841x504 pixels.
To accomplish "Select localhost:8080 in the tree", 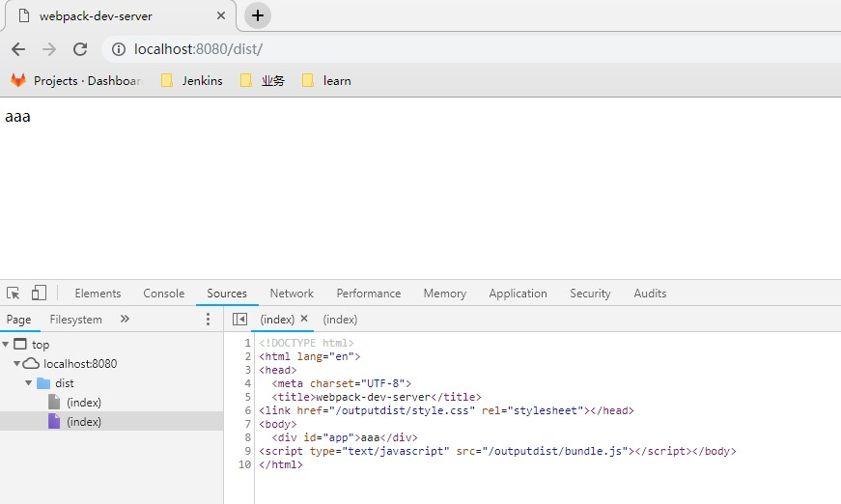I will 80,364.
